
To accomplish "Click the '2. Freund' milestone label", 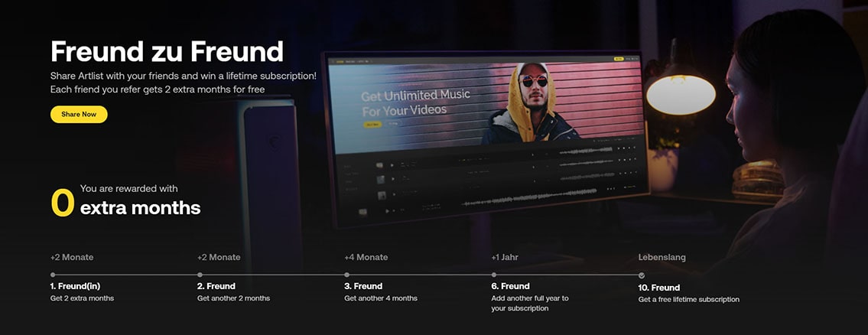I will pos(216,286).
